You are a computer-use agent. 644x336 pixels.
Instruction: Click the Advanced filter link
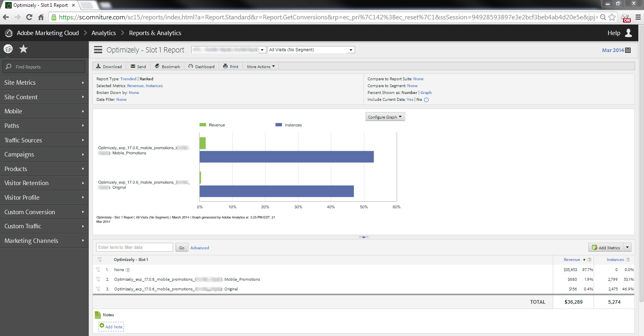click(200, 248)
